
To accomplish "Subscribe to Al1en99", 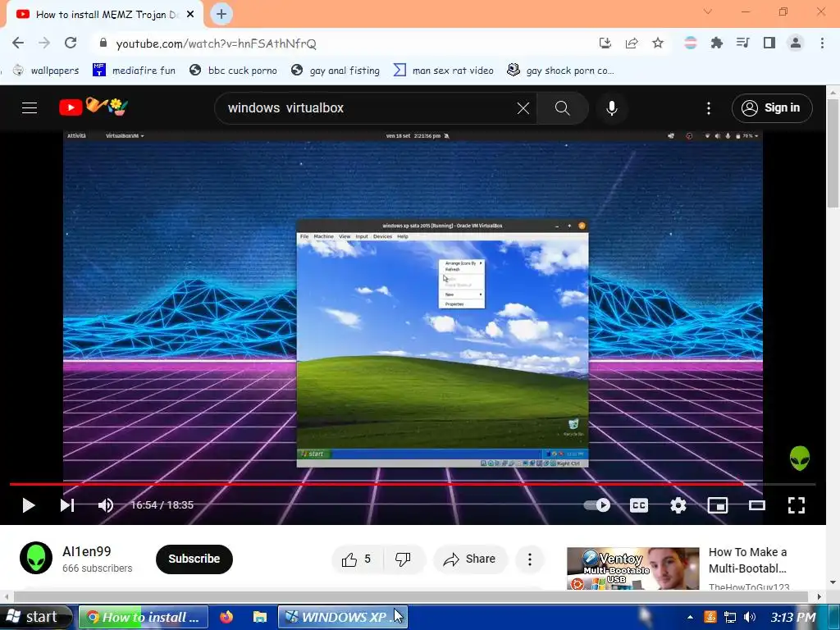I will coord(194,559).
